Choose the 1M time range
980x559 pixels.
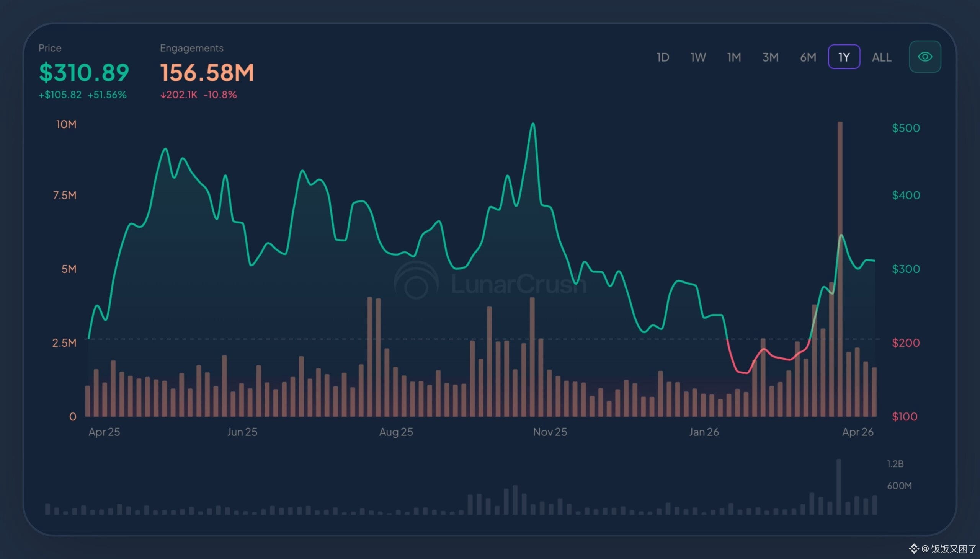tap(734, 57)
